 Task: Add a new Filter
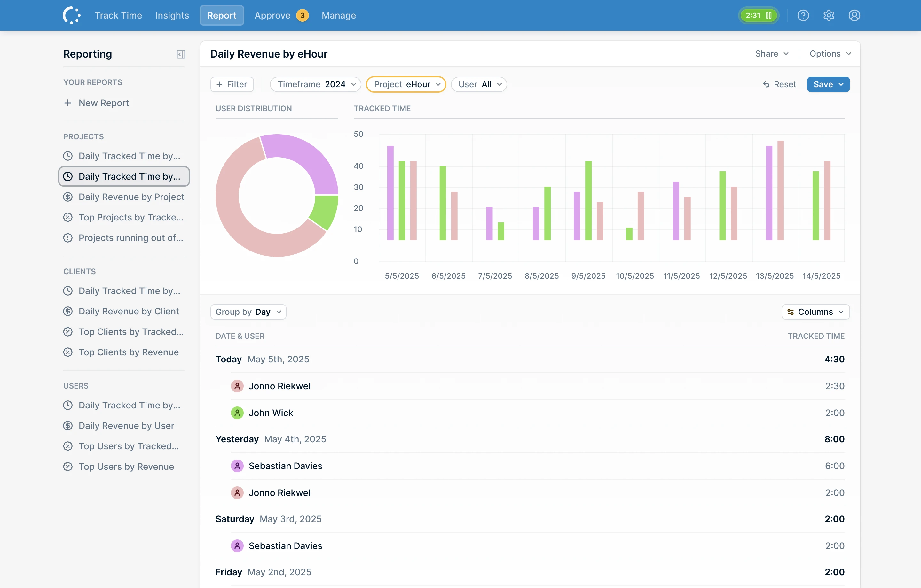(x=232, y=84)
